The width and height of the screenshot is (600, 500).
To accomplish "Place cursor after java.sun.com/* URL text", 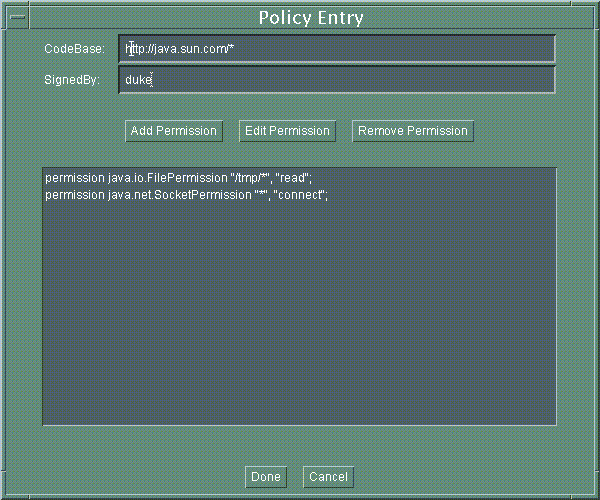I will coord(236,49).
